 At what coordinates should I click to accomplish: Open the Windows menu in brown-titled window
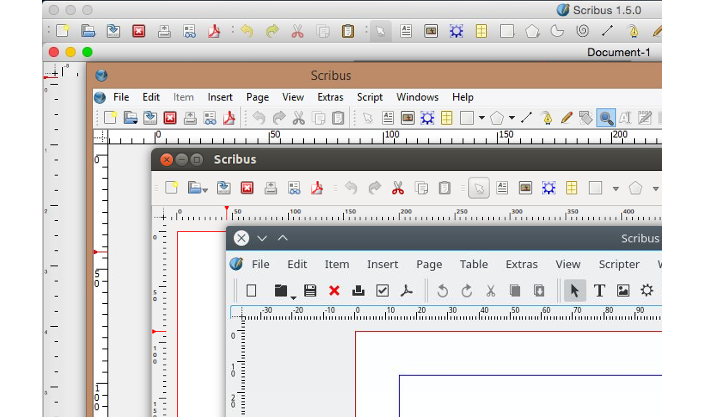point(417,97)
